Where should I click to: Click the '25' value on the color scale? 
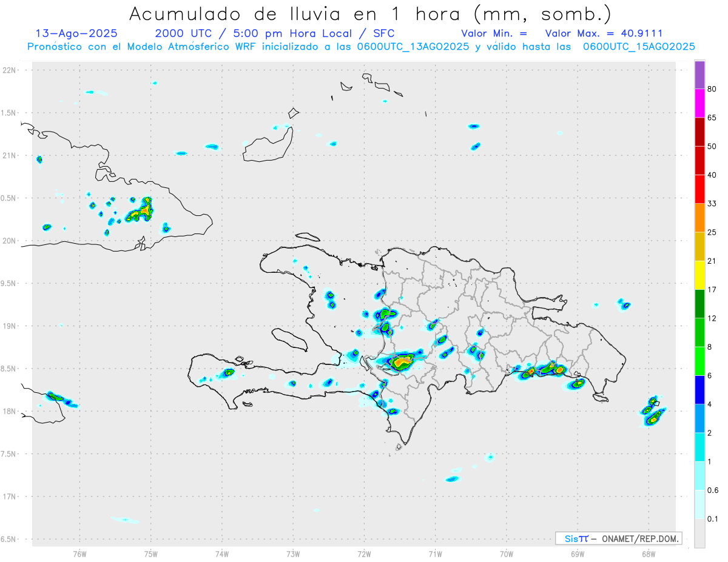(712, 232)
